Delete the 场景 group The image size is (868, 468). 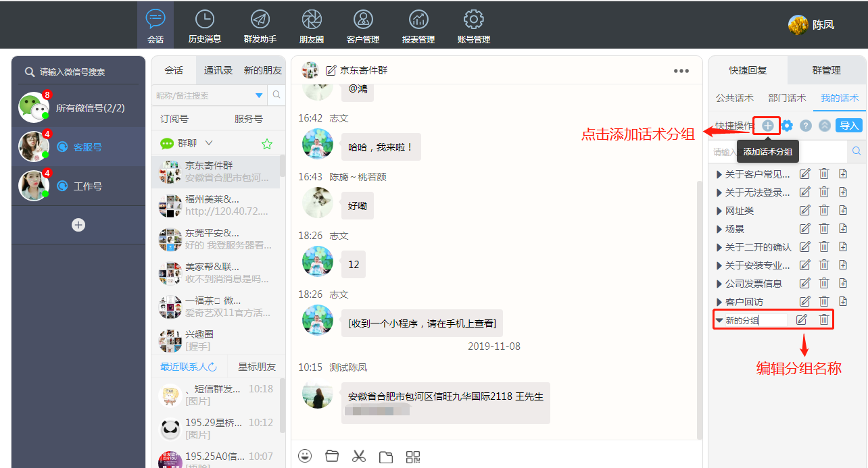[x=824, y=229]
